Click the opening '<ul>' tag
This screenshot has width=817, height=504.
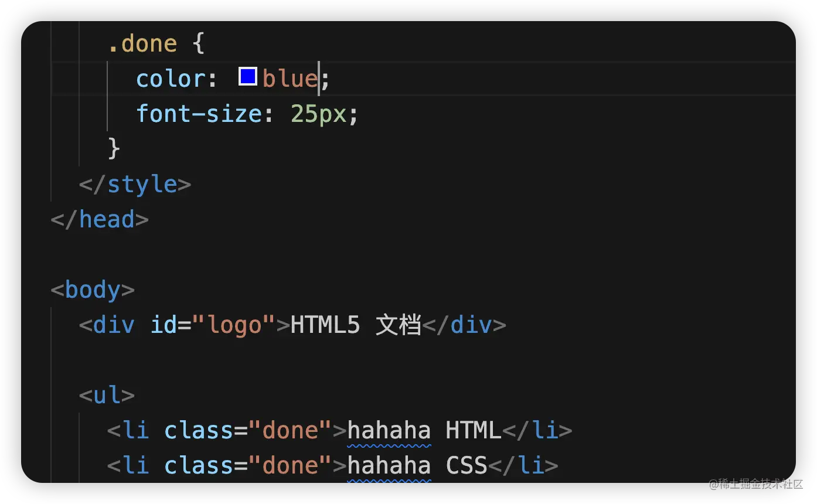[107, 396]
